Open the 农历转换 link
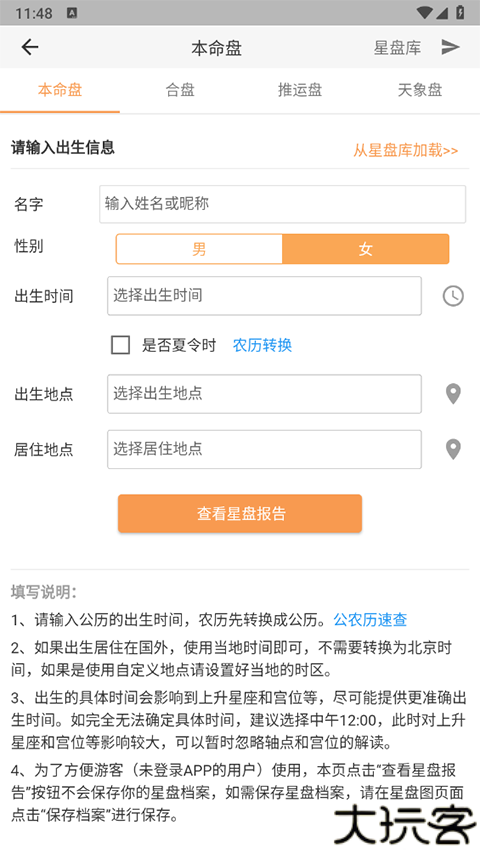Screen dimensions: 480x853 262,345
